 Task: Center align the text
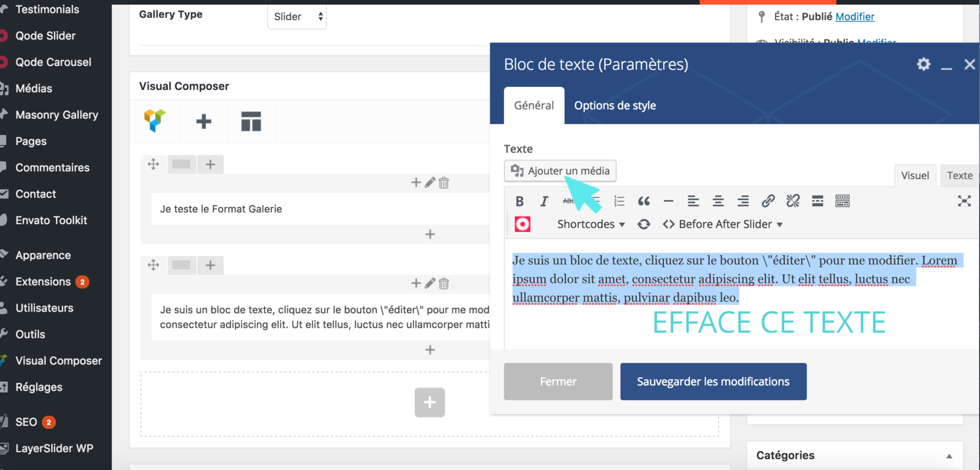(x=718, y=201)
